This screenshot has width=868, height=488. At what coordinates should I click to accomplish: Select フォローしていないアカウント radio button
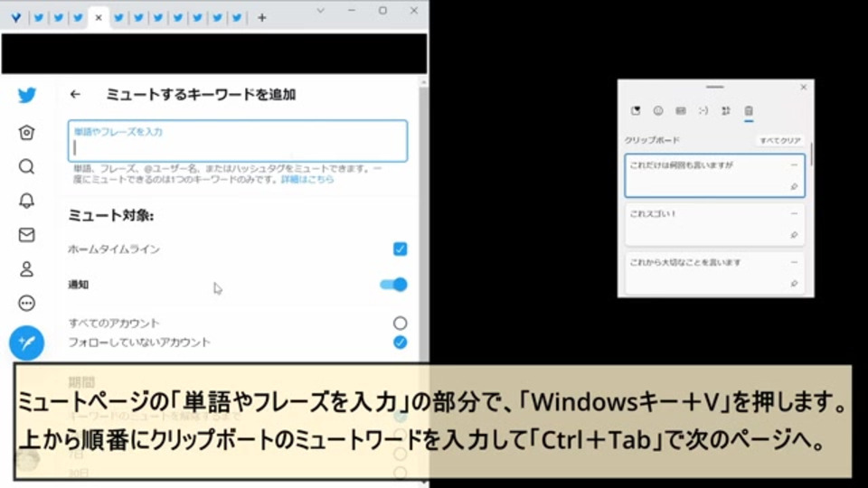tap(400, 343)
